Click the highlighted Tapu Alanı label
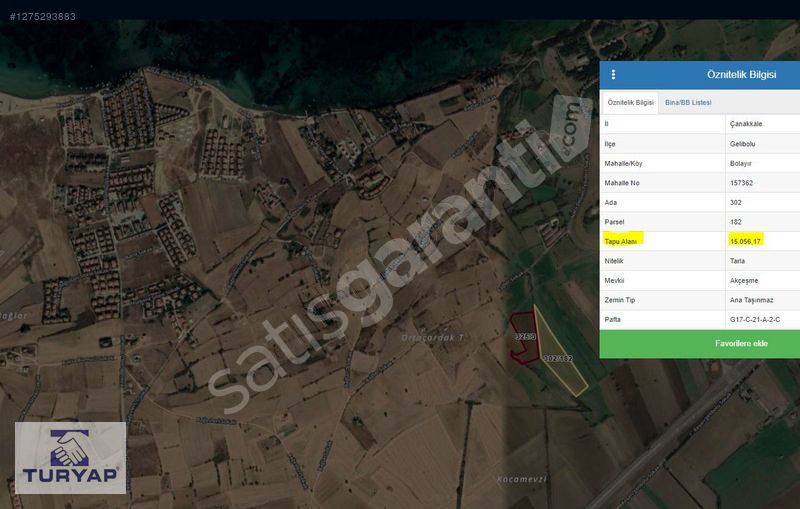 (622, 241)
